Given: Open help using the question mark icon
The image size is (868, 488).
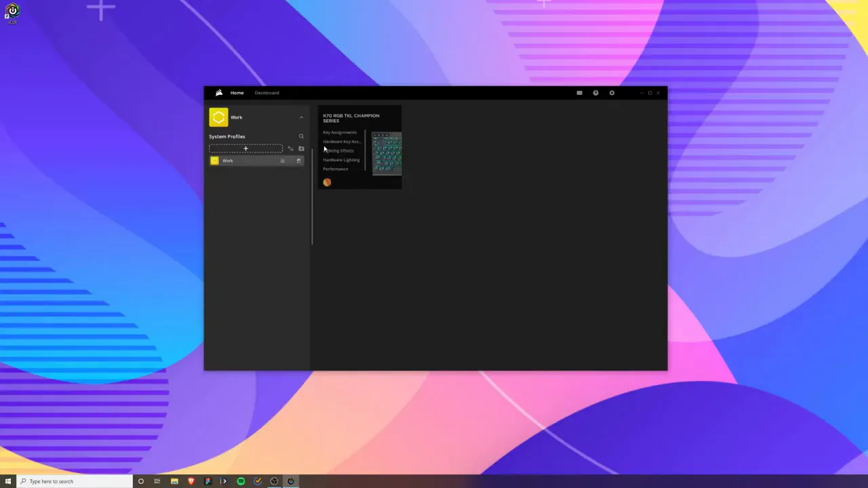Looking at the screenshot, I should pyautogui.click(x=595, y=93).
